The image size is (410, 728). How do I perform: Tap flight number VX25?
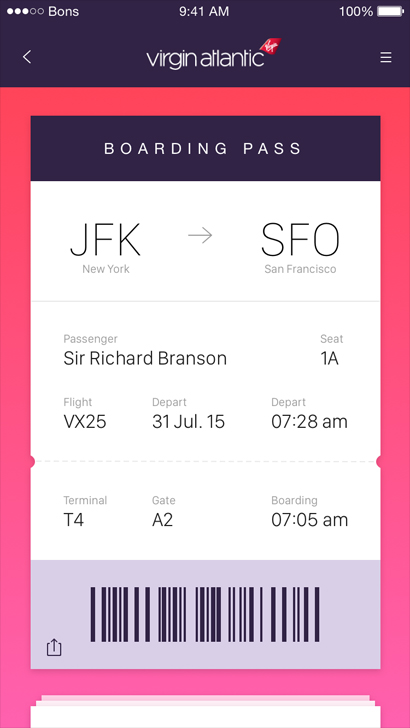tap(85, 422)
